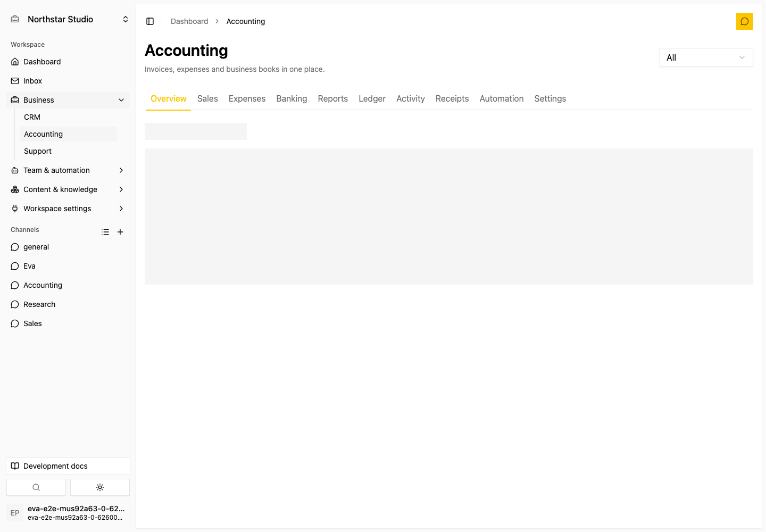Open the Inbox in the sidebar
Screen dimensions: 766x532
68,81
